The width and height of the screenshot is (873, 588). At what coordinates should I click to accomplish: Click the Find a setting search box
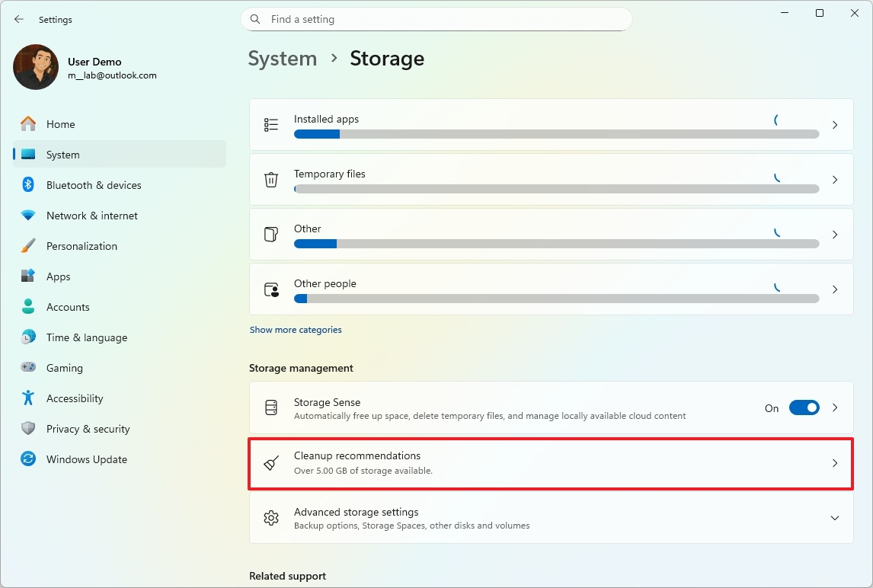pyautogui.click(x=436, y=19)
